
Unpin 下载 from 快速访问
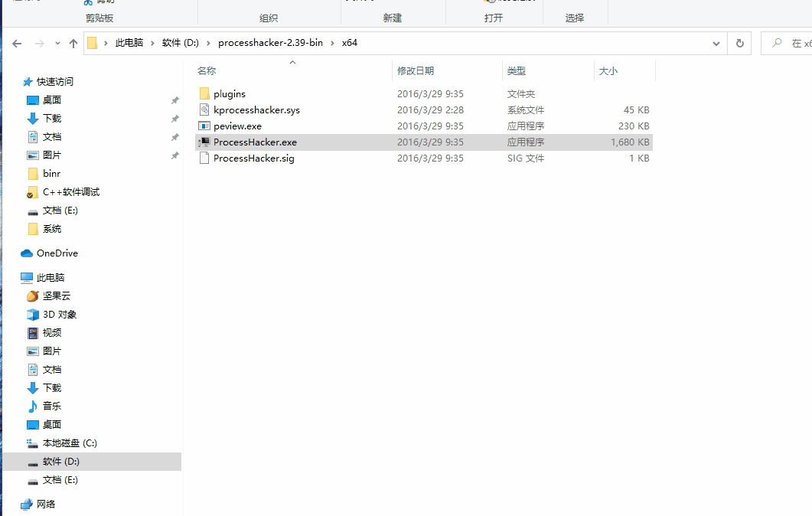click(174, 118)
